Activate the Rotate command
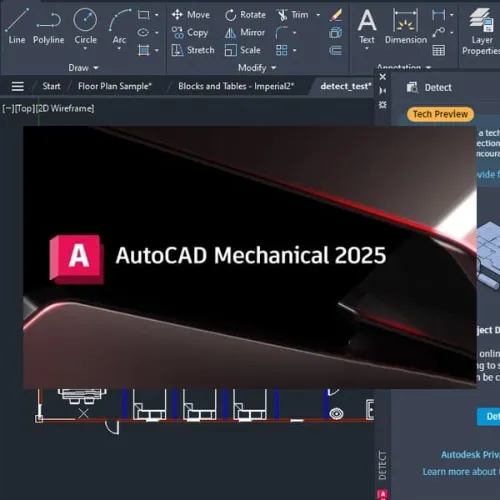 245,15
